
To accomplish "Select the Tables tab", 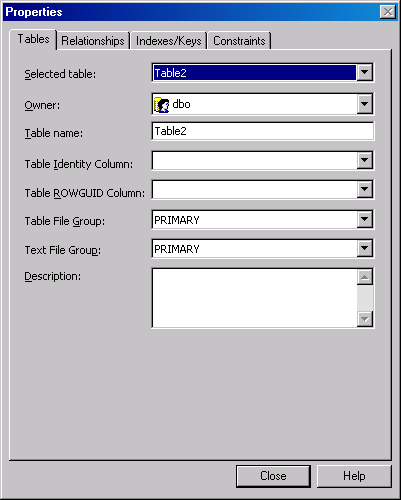I will (x=33, y=39).
